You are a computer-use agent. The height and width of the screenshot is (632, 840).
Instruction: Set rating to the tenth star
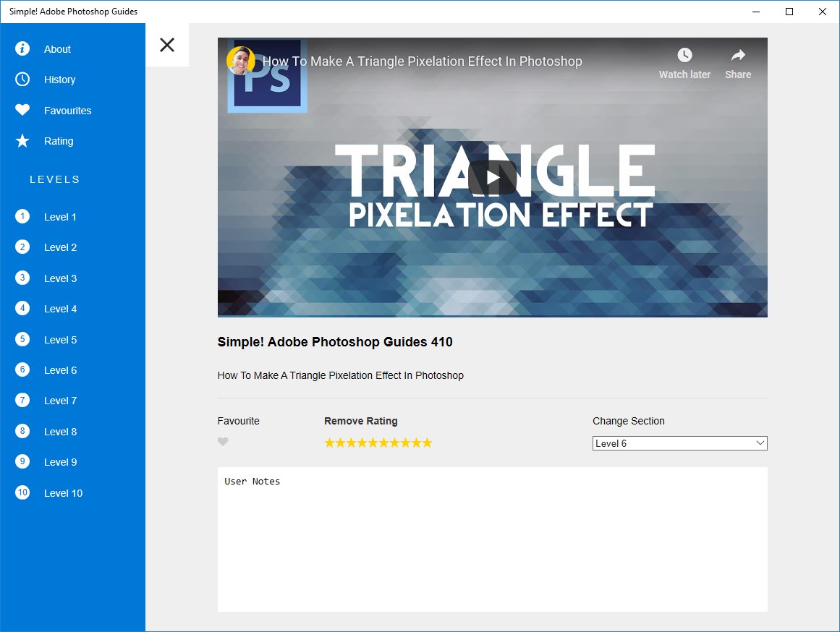[427, 443]
